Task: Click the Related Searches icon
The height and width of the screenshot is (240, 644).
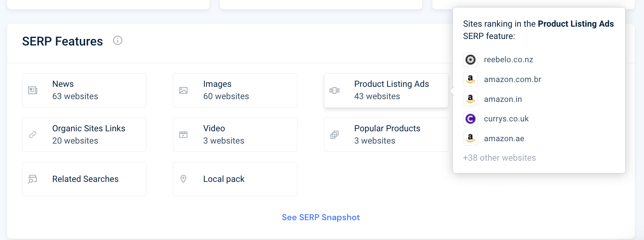Action: point(32,179)
